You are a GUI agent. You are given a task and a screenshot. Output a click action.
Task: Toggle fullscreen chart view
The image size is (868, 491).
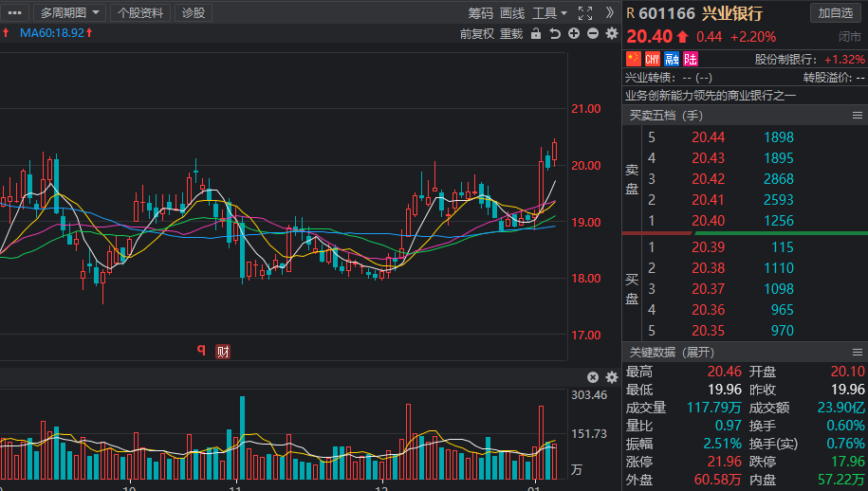[585, 13]
